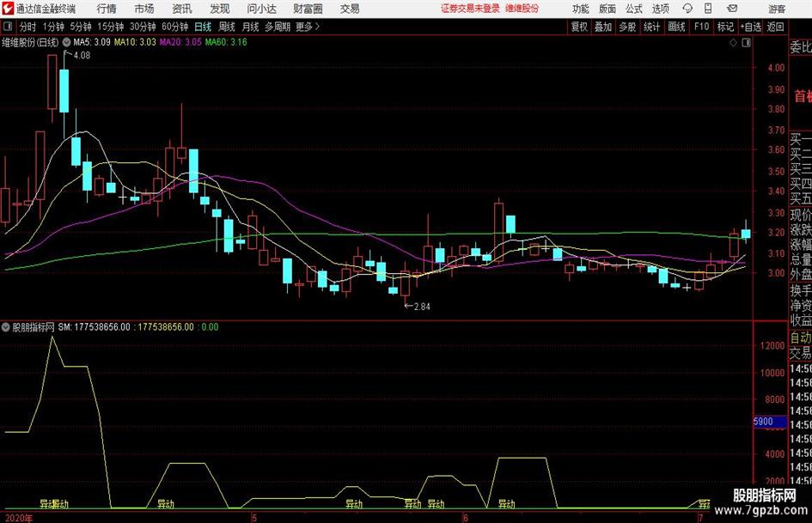Click the 2.84 low price label
This screenshot has height=523, width=812.
(x=422, y=307)
